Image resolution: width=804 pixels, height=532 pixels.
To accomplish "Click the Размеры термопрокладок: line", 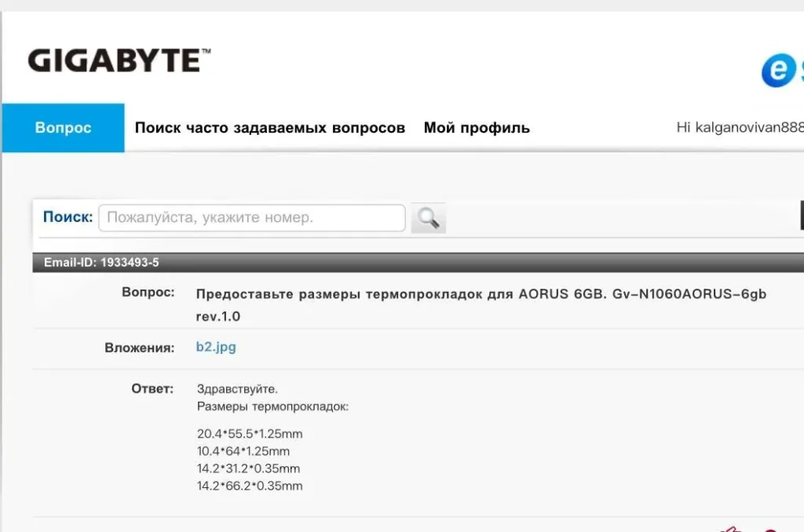I will [272, 406].
